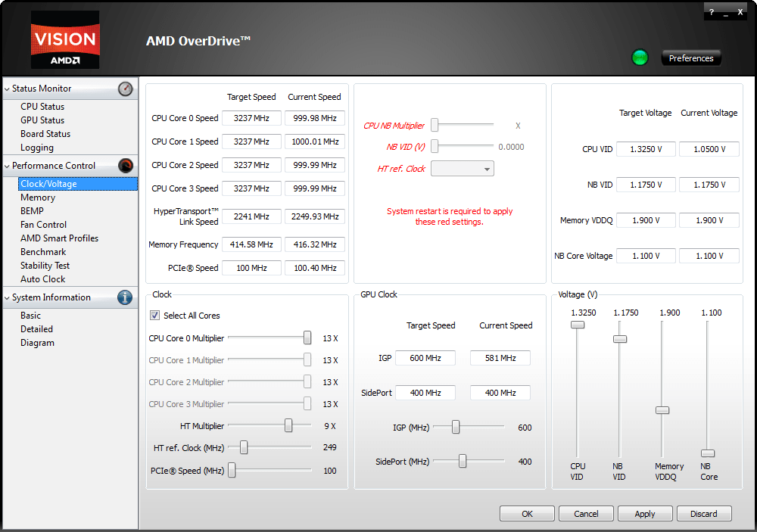Image resolution: width=757 pixels, height=532 pixels.
Task: Click the NB VID vertical slider handle
Action: (x=620, y=339)
